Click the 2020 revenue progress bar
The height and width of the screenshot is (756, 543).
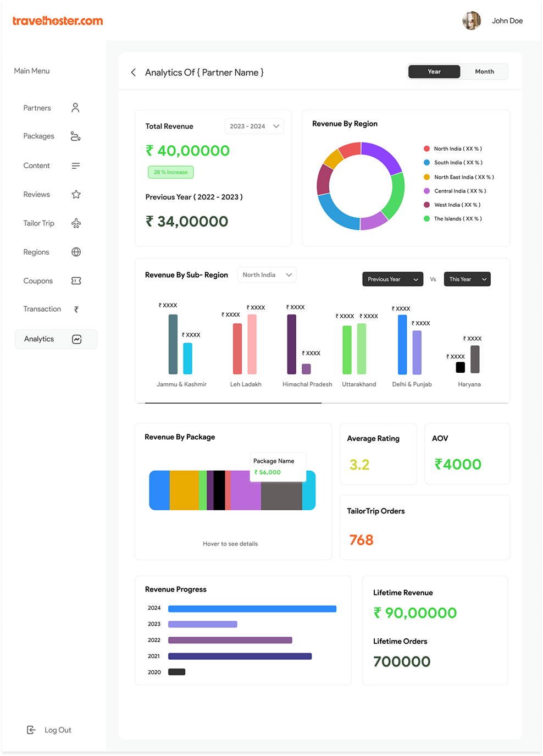point(177,672)
